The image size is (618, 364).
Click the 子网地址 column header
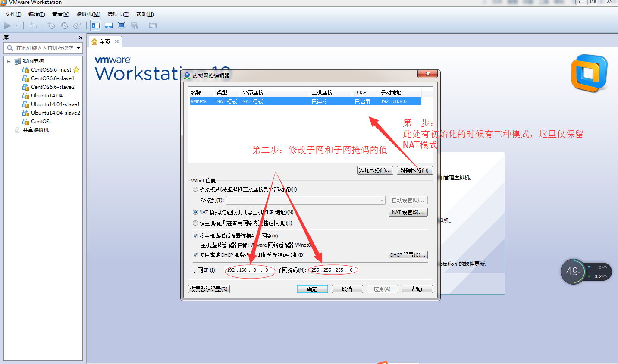pyautogui.click(x=400, y=92)
